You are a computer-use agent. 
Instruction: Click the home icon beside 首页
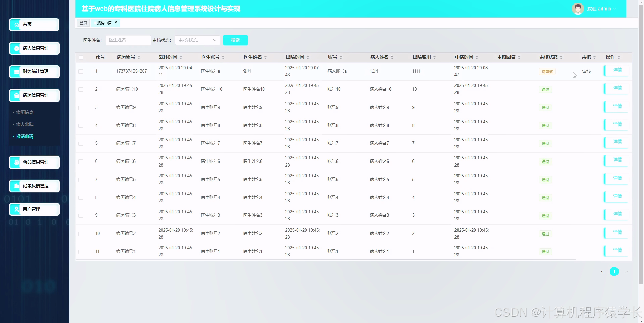pos(16,25)
